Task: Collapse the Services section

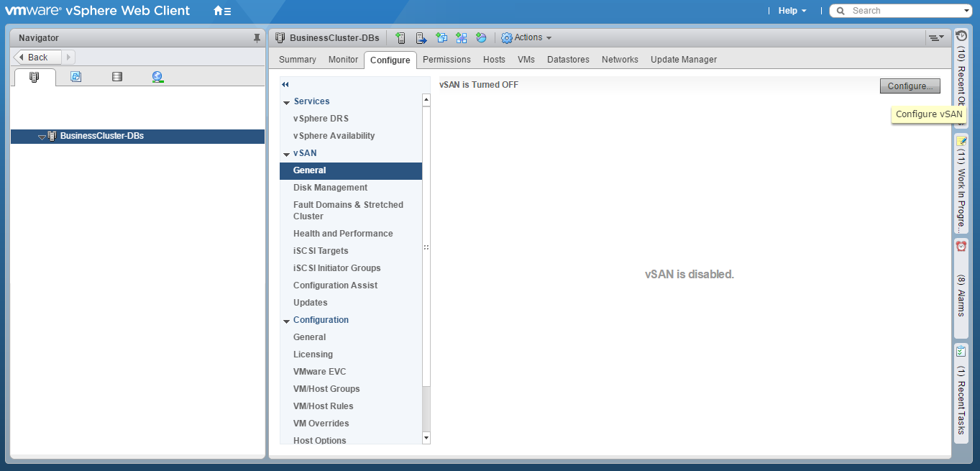Action: point(287,102)
